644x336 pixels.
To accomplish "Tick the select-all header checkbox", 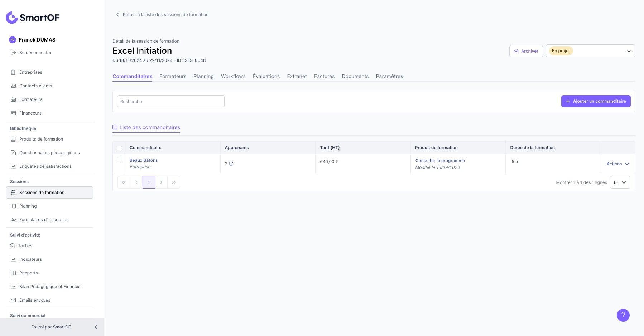I will [x=120, y=148].
